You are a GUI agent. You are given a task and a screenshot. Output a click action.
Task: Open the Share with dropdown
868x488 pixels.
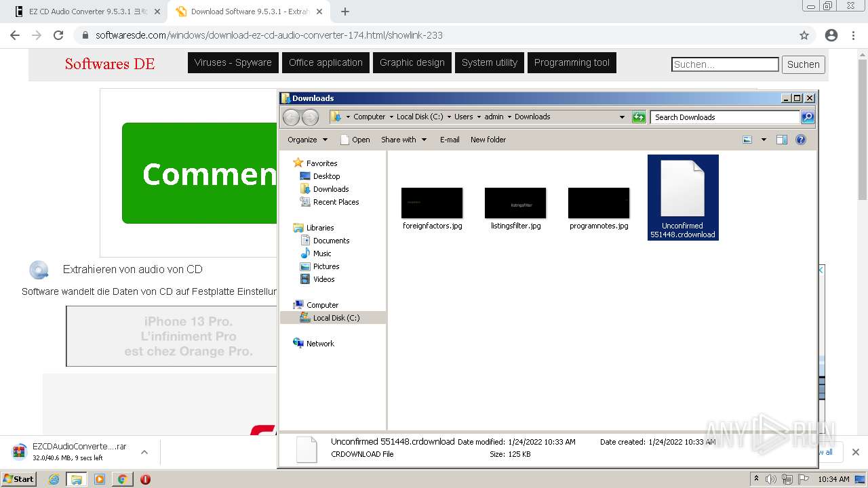pyautogui.click(x=404, y=140)
